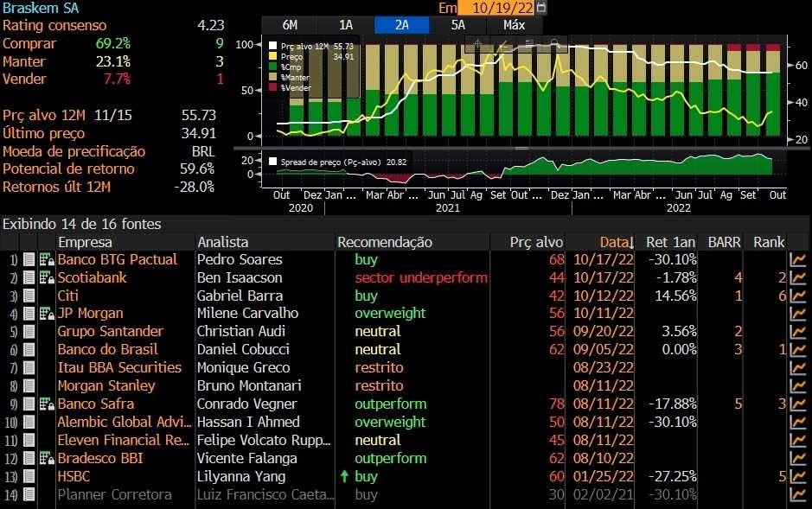Open the document icon for Alembic Global Advisors
Viewport: 812px width, 509px height.
[x=29, y=422]
